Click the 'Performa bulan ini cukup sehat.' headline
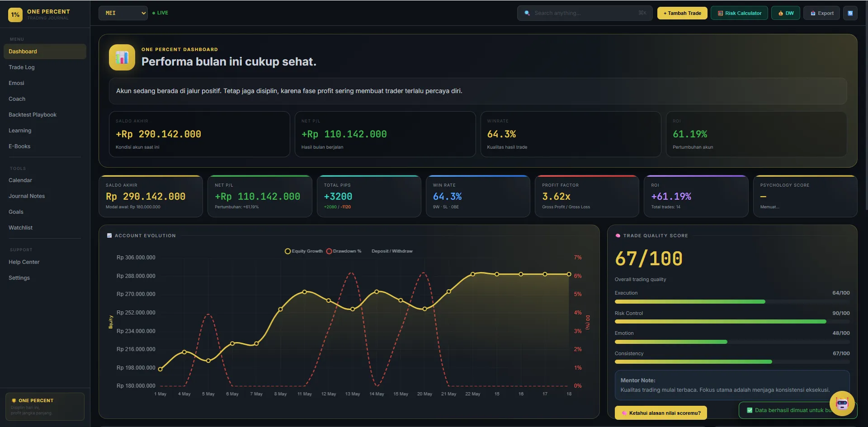The image size is (868, 427). 229,62
